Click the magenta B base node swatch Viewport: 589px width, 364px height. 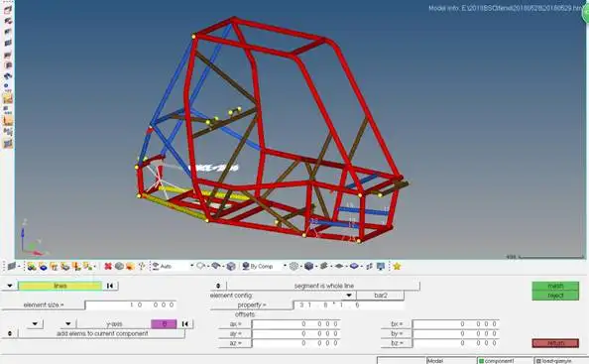pos(164,323)
